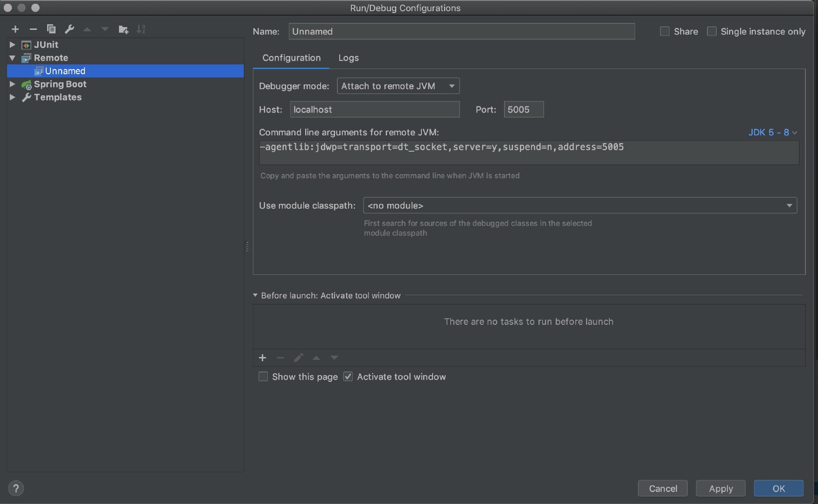Remove the selected configuration
The image size is (818, 504).
tap(33, 29)
